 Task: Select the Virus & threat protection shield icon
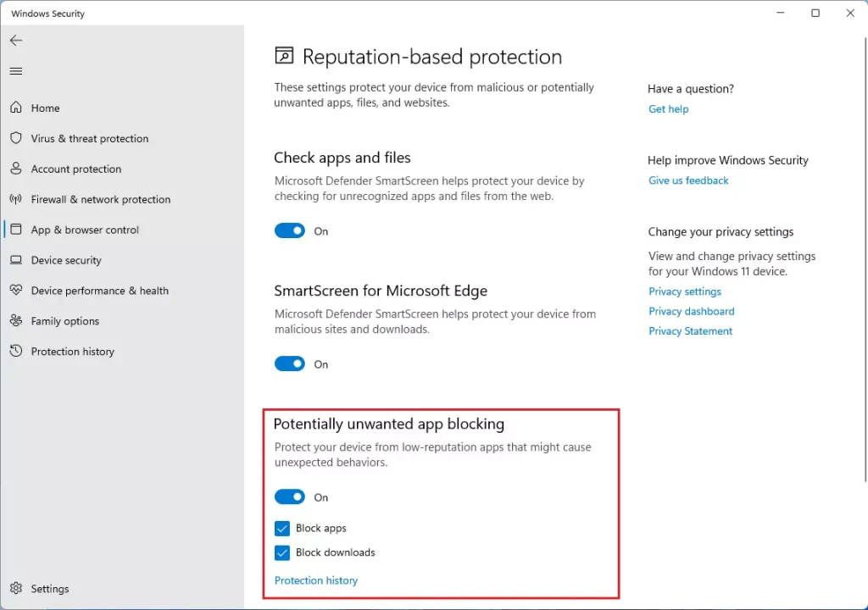click(17, 138)
